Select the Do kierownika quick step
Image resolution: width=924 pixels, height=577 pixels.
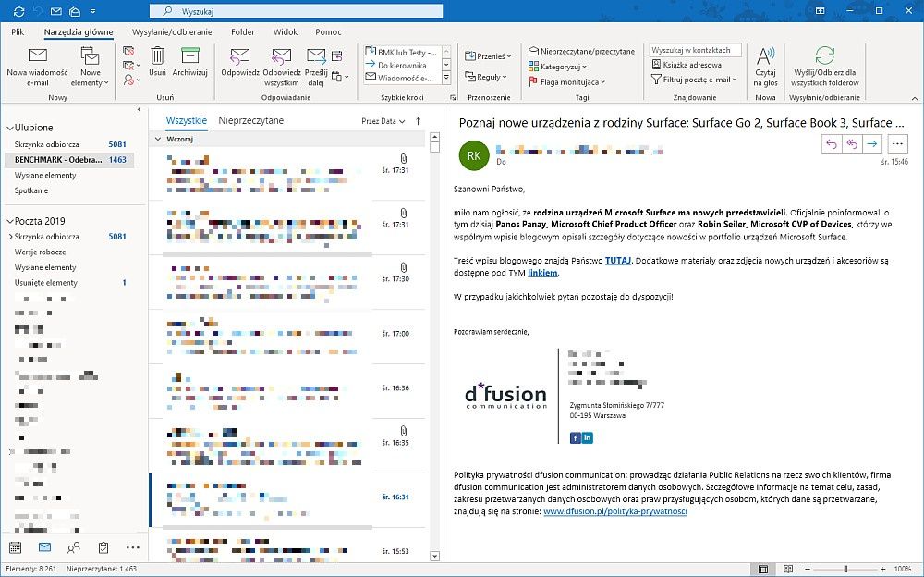tap(403, 65)
